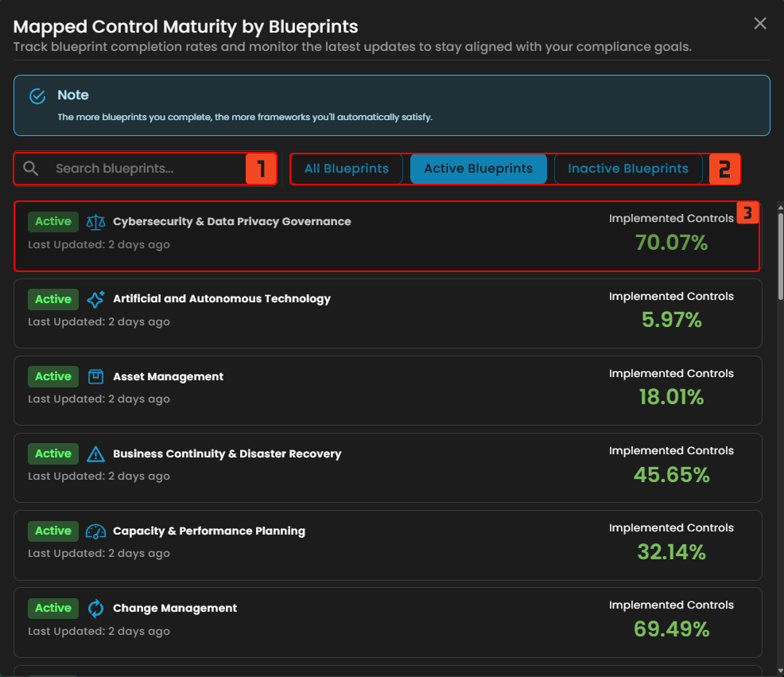Open the Cybersecurity & Data Privacy Governance blueprint
The height and width of the screenshot is (677, 784).
(x=231, y=221)
